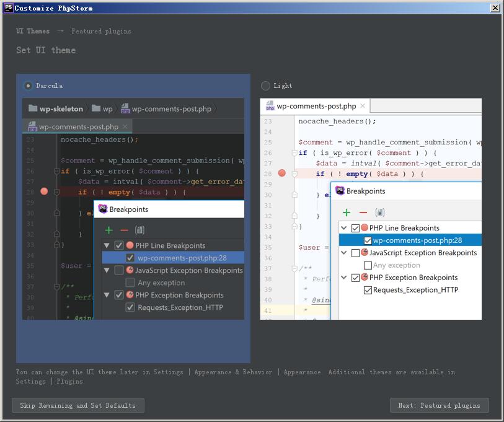Click PhpStorm icon in the title bar
The height and width of the screenshot is (422, 504).
pos(8,8)
